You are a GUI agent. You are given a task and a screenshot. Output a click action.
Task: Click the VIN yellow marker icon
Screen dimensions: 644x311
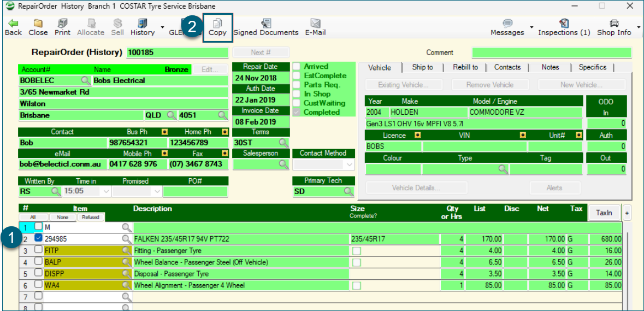523,135
